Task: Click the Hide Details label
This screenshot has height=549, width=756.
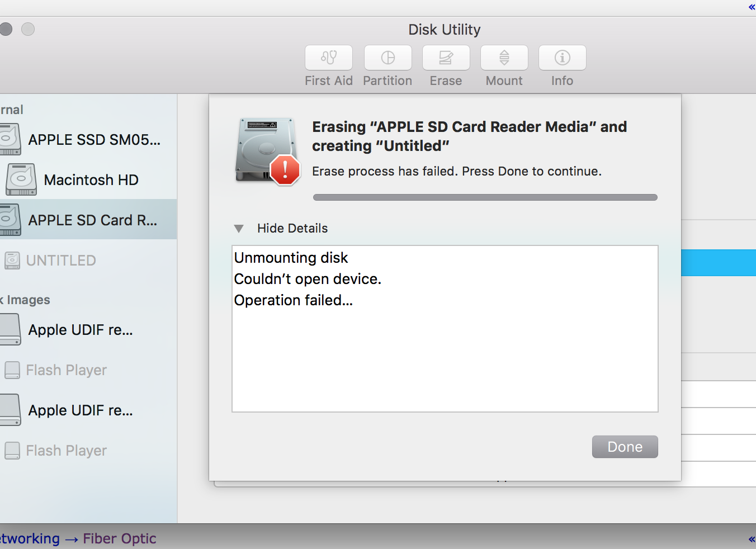Action: click(292, 228)
